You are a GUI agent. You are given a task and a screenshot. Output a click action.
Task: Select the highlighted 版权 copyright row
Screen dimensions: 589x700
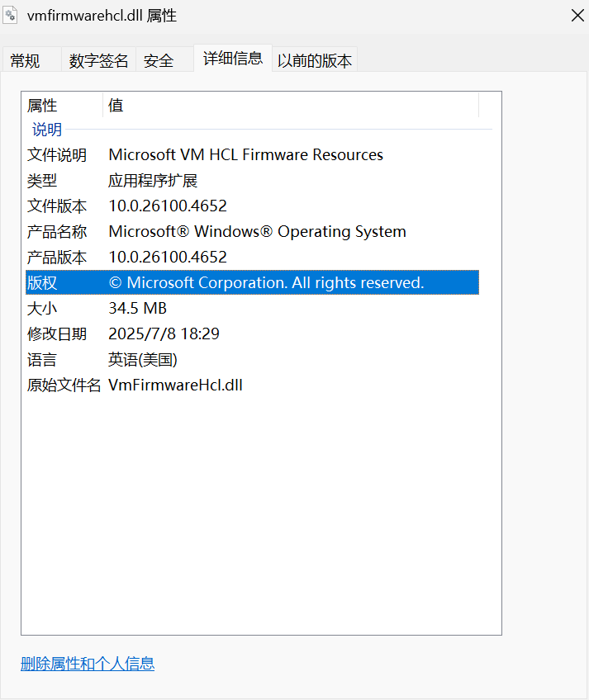coord(248,282)
